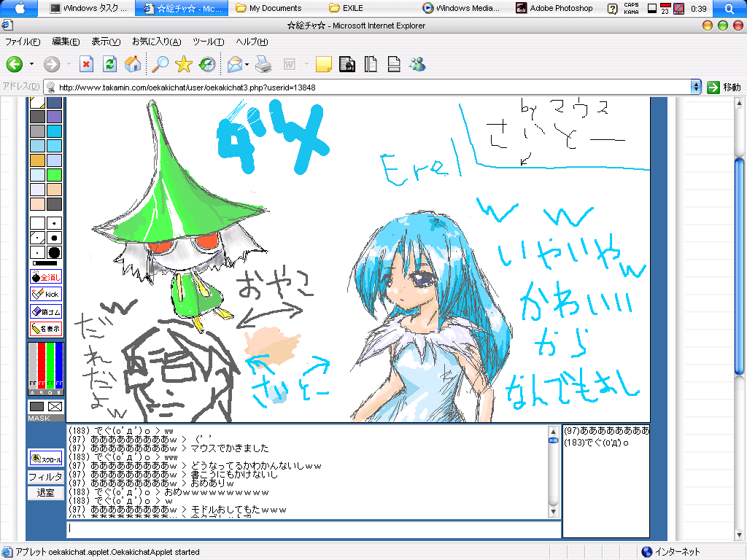This screenshot has height=560, width=747.
Task: Switch to the Adobe Photoshop taskbar button
Action: [x=555, y=8]
